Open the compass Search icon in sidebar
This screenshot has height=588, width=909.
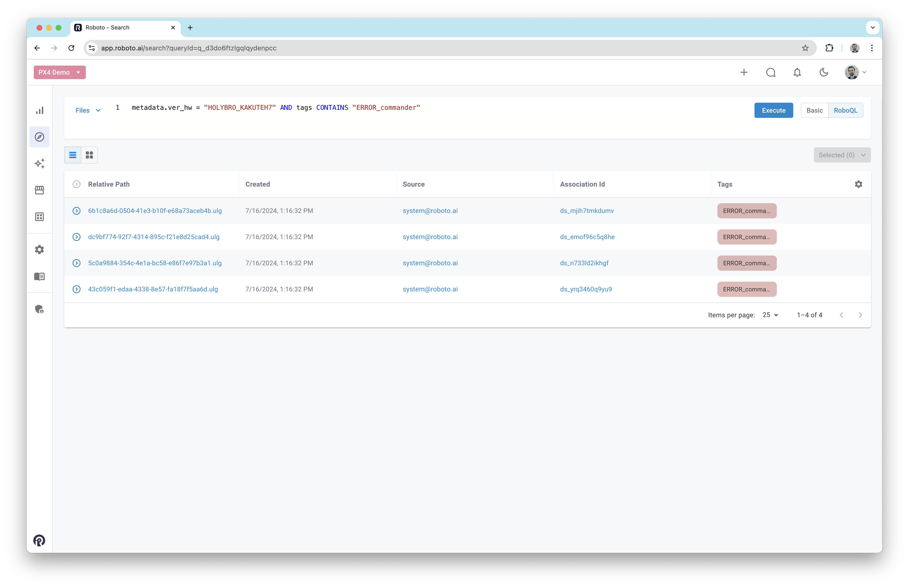click(x=39, y=137)
